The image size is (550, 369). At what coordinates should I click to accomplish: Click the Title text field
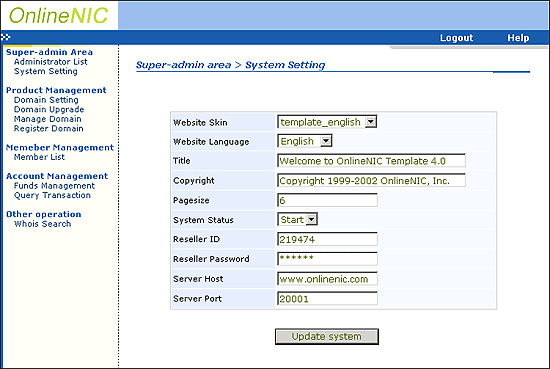pyautogui.click(x=371, y=161)
